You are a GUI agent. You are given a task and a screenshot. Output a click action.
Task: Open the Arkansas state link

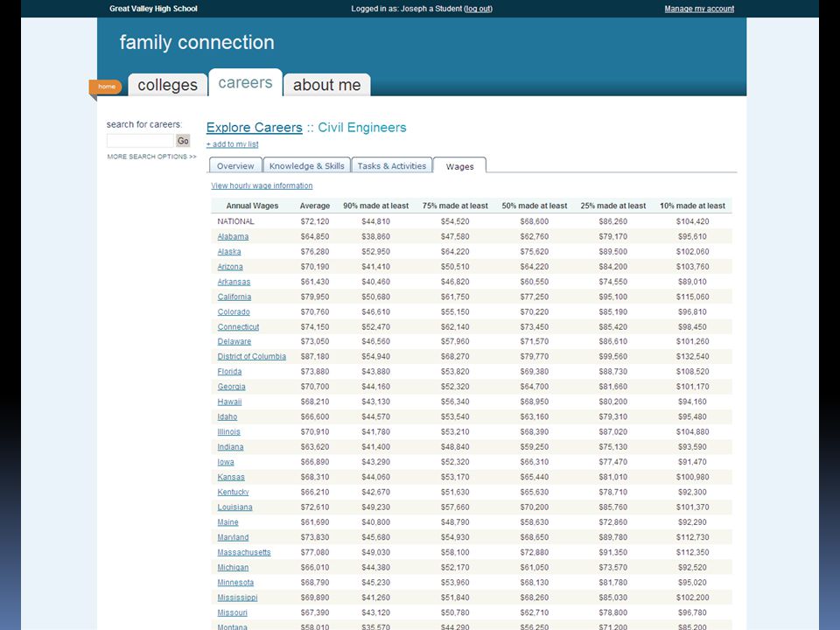tap(234, 281)
